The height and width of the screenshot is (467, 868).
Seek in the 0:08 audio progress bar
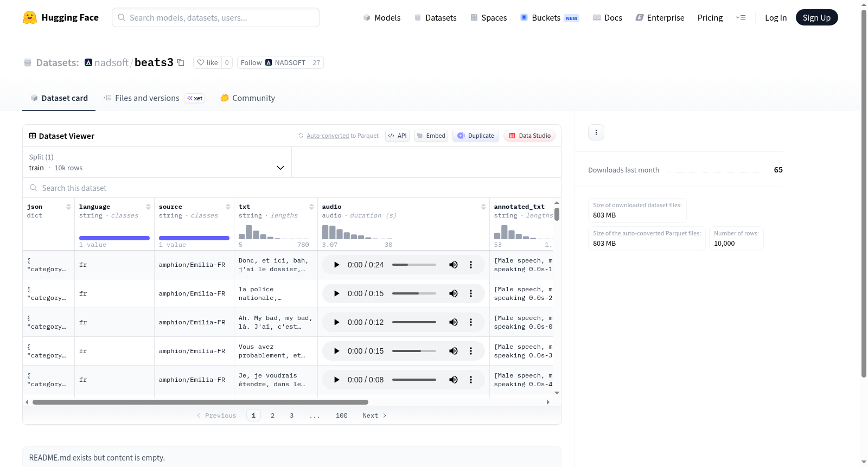point(414,380)
